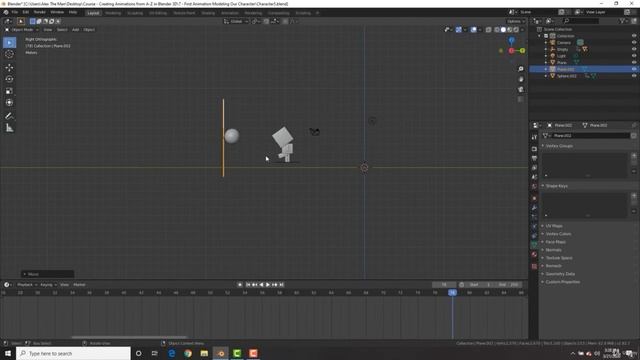
Task: Open the Scene properties tab
Action: 534,177
